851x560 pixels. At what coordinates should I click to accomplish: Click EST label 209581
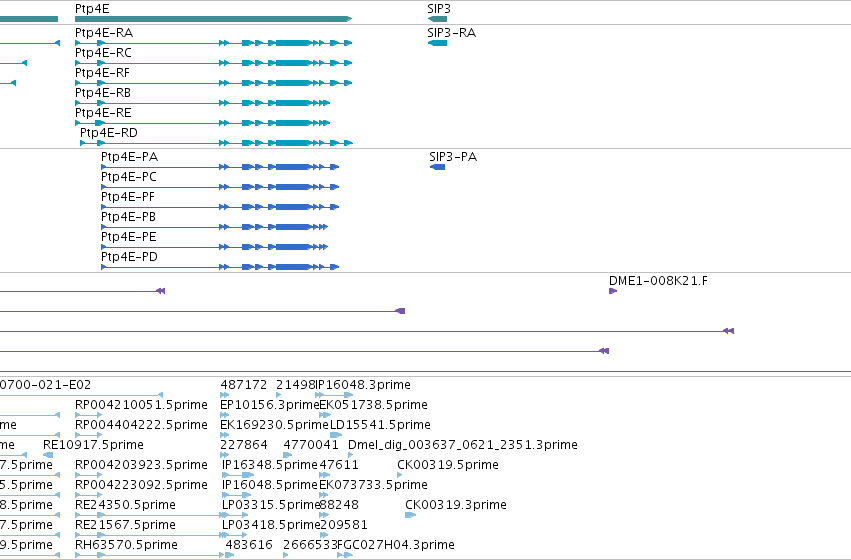[x=344, y=525]
